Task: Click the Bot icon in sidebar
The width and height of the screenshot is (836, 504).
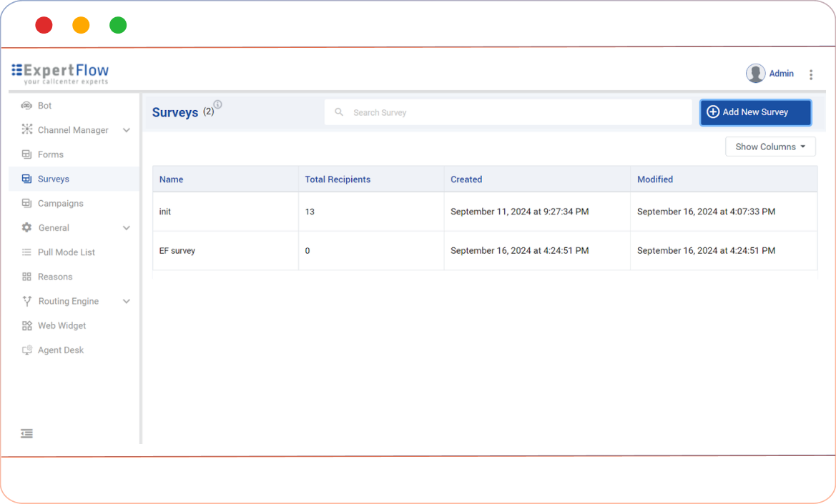Action: coord(26,106)
